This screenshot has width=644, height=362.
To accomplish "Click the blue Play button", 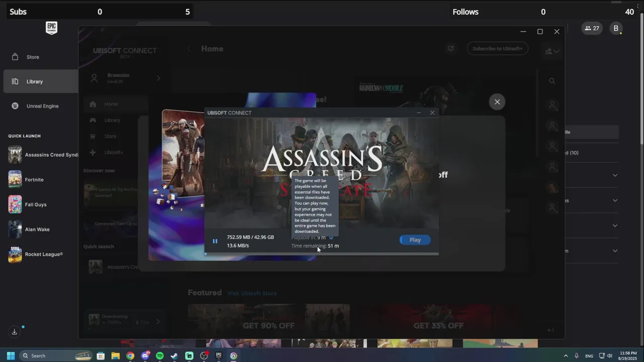I will point(415,240).
